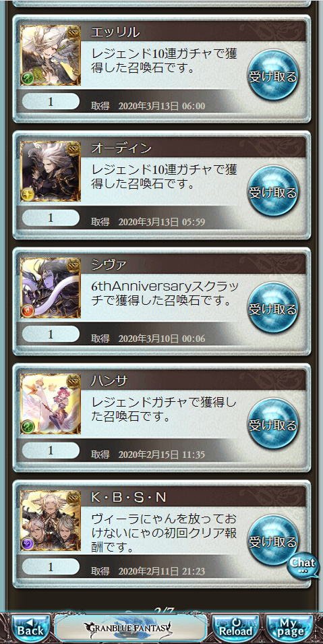Tap 受け取る for the シヴァ summon

273,308
